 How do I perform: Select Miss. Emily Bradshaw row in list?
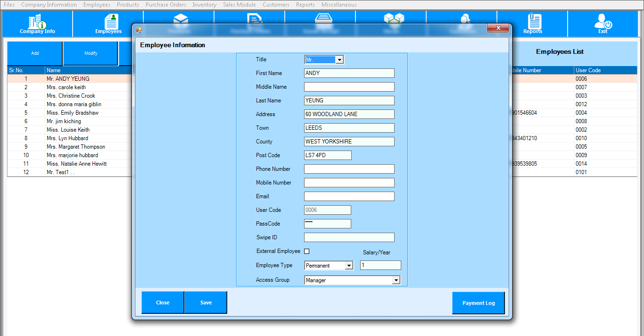(73, 113)
